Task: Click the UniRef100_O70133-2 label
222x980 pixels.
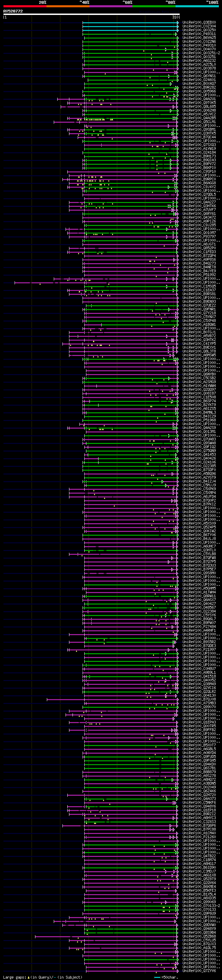Action: [x=201, y=906]
